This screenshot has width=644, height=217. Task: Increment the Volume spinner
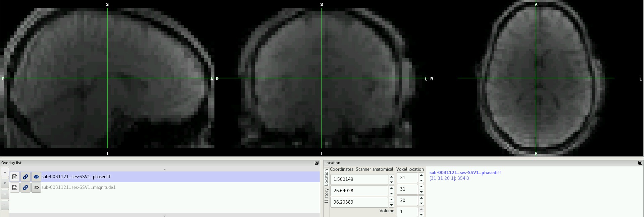(x=421, y=209)
